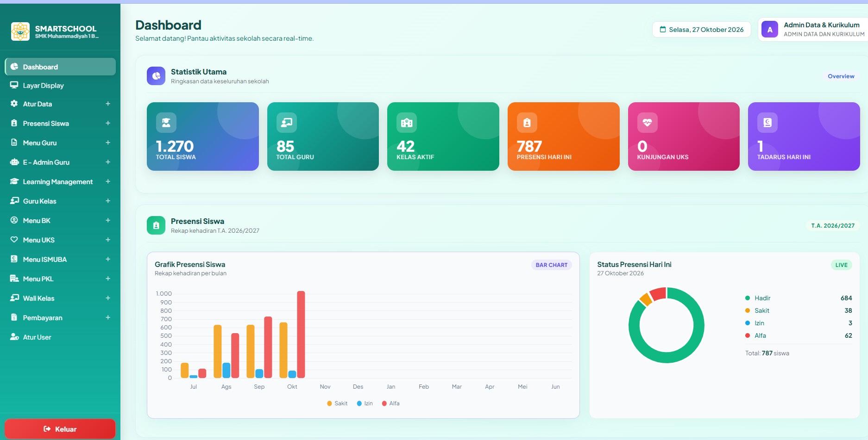Click the calendar icon beside the date
This screenshot has width=868, height=440.
point(663,30)
